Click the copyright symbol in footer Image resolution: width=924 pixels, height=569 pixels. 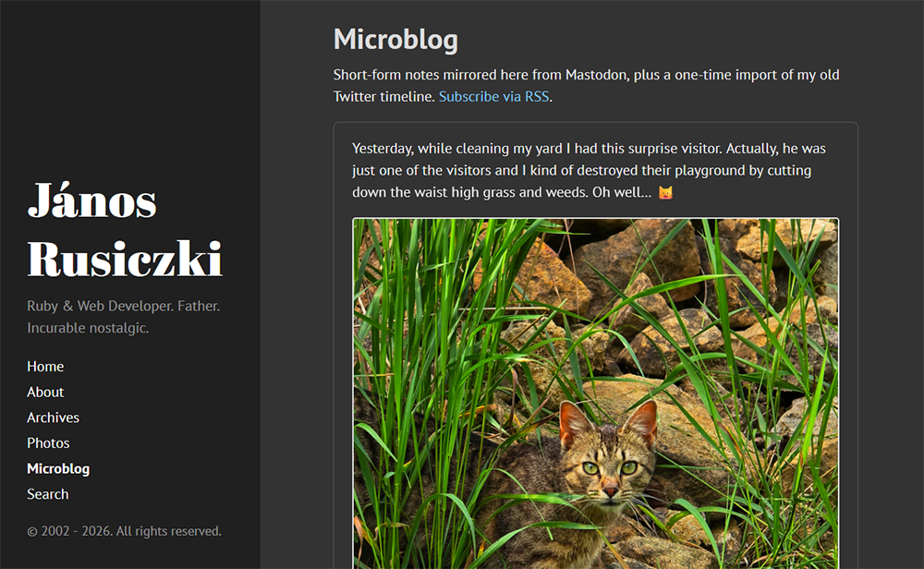click(31, 532)
